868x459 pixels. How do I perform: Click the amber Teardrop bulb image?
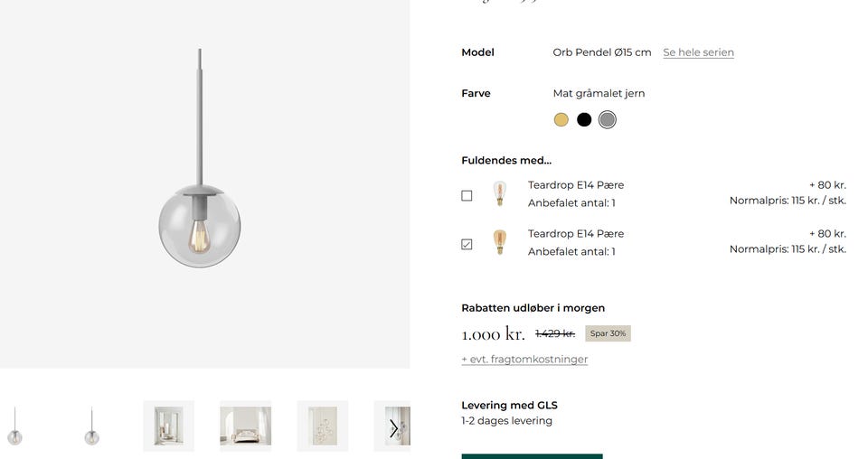coord(499,243)
